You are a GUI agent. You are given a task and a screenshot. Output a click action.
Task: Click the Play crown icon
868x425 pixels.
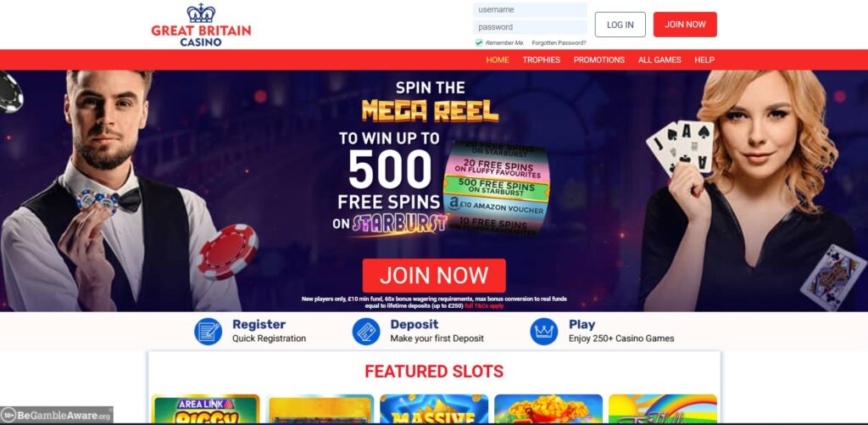click(543, 332)
